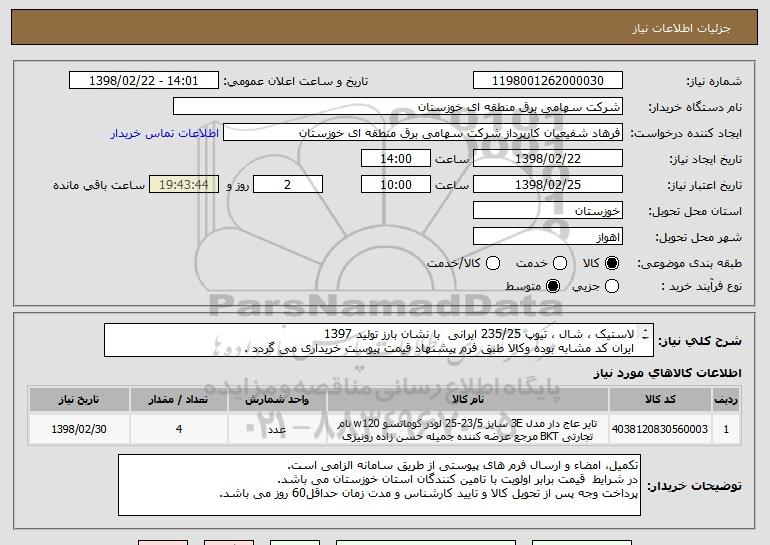Click the شماره نیاز field 1198001262000030
This screenshot has height=545, width=770.
coord(548,81)
